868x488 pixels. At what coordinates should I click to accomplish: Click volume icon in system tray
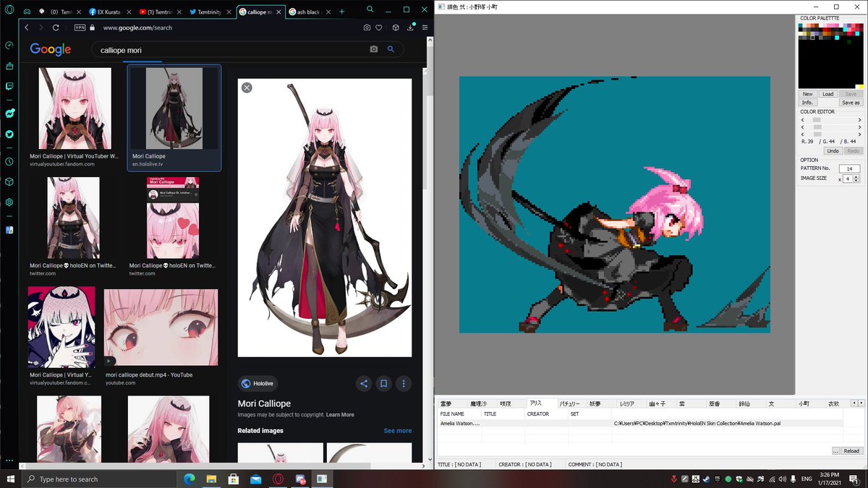click(x=782, y=479)
